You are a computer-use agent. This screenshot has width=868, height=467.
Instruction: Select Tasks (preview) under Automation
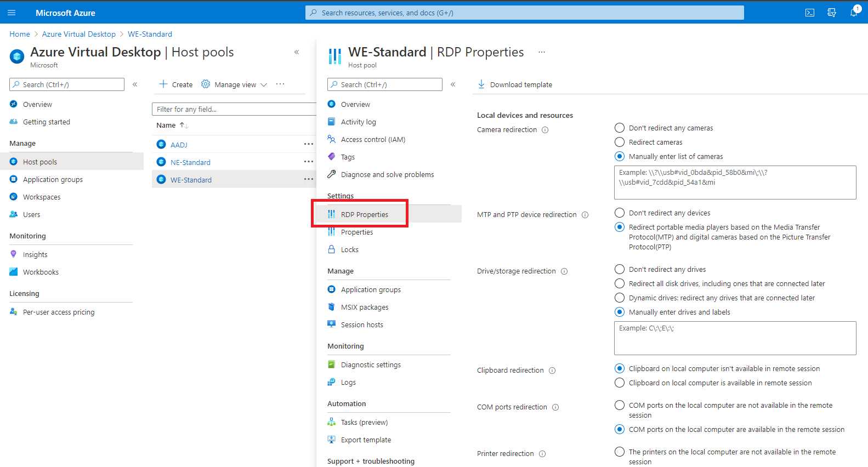pos(365,422)
